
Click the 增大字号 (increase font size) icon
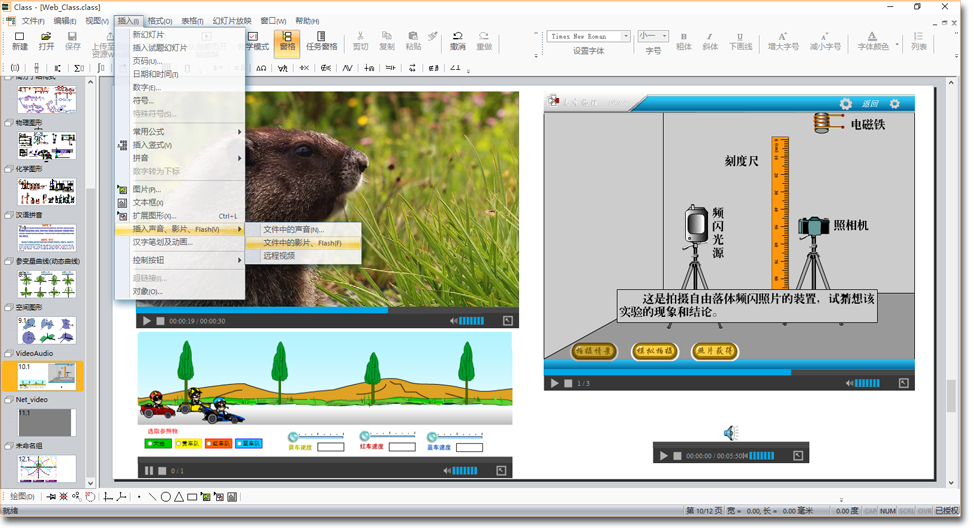pos(782,40)
